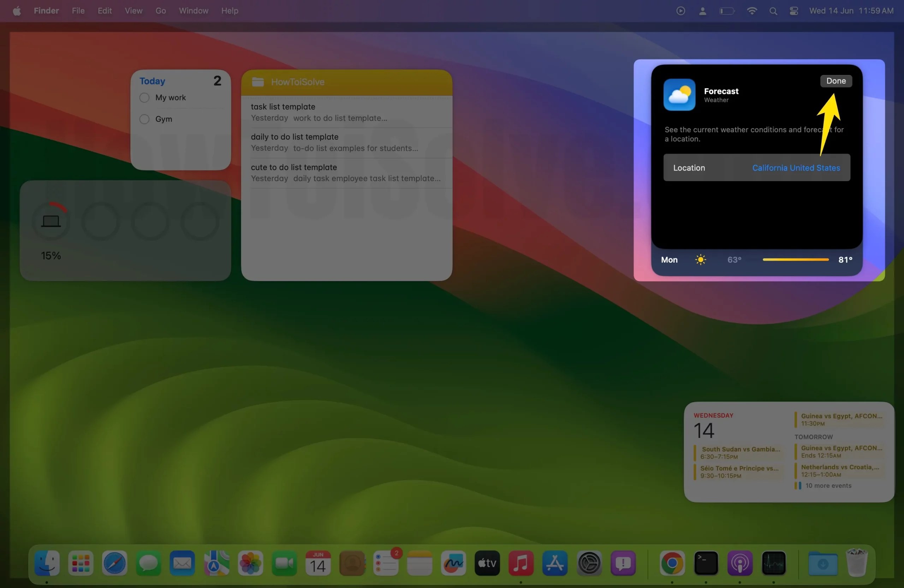Launch the Music app

(x=521, y=564)
